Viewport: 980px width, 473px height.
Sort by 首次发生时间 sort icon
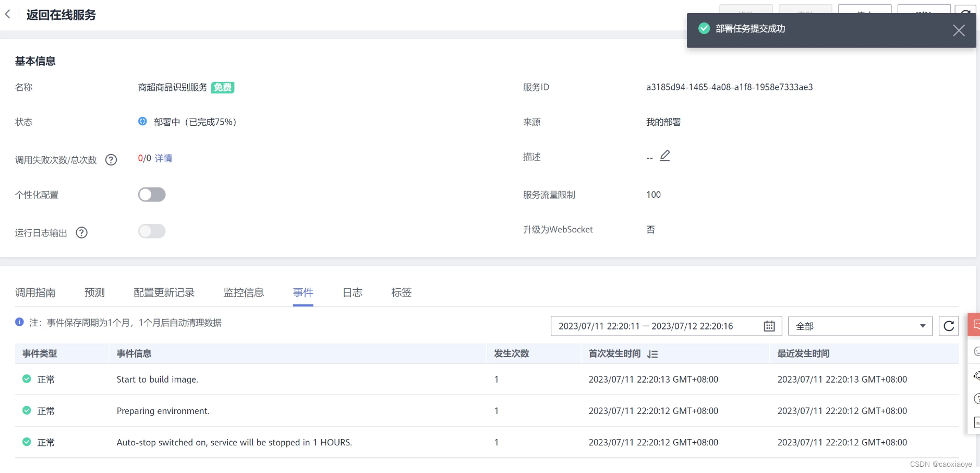[x=652, y=354]
